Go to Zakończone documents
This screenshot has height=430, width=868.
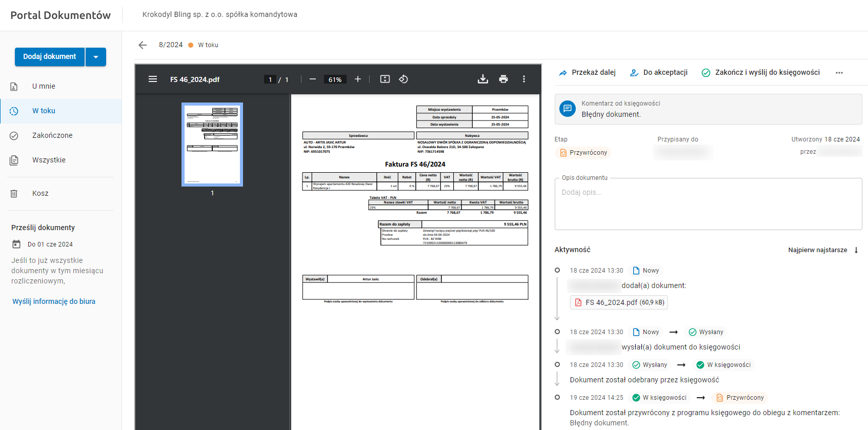pos(52,135)
